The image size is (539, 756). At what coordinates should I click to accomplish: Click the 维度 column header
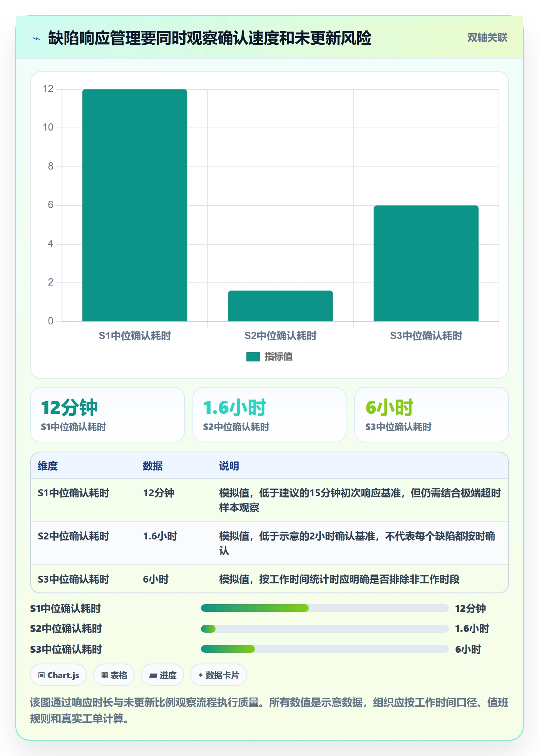[x=48, y=466]
